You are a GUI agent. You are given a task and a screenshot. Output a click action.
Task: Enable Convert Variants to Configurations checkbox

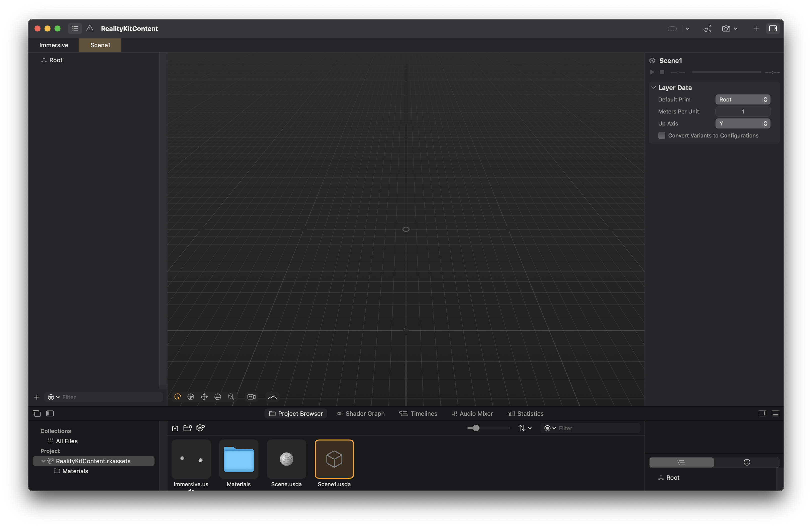point(661,135)
